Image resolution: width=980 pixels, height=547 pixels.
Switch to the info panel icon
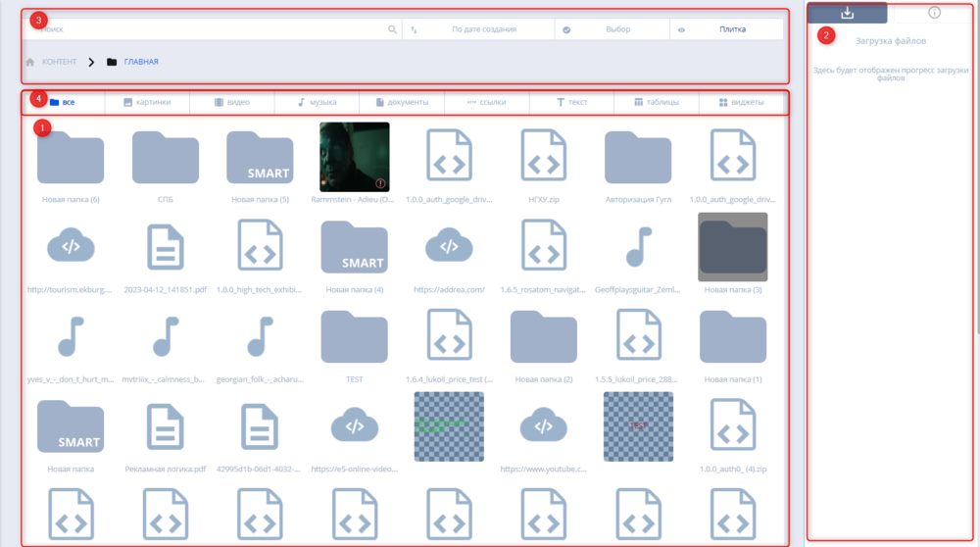(x=934, y=13)
